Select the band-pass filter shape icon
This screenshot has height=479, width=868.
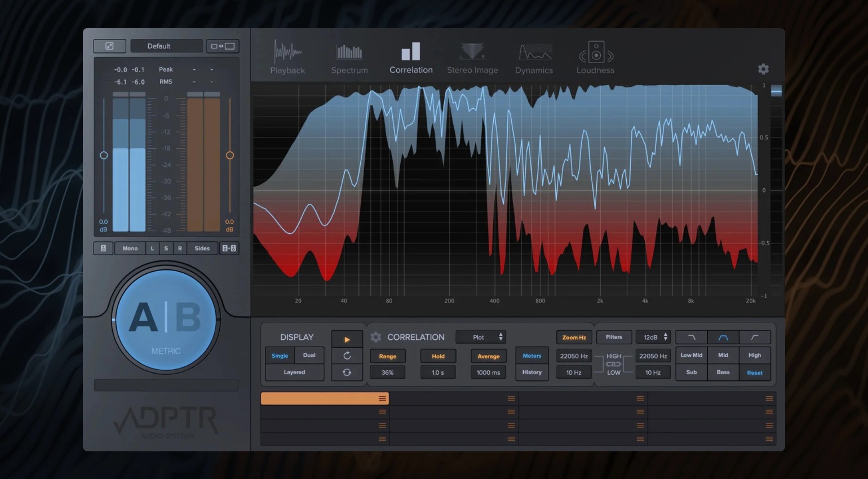click(723, 338)
